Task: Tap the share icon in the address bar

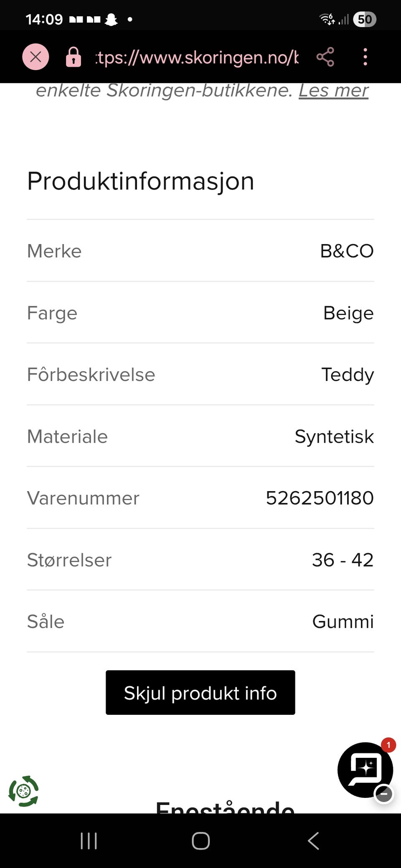Action: [325, 57]
